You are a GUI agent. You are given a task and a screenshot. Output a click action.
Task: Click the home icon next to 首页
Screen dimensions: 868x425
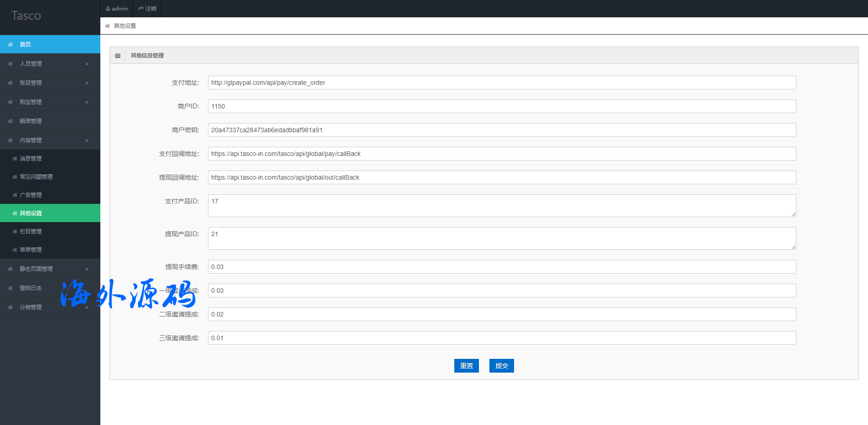tap(10, 45)
